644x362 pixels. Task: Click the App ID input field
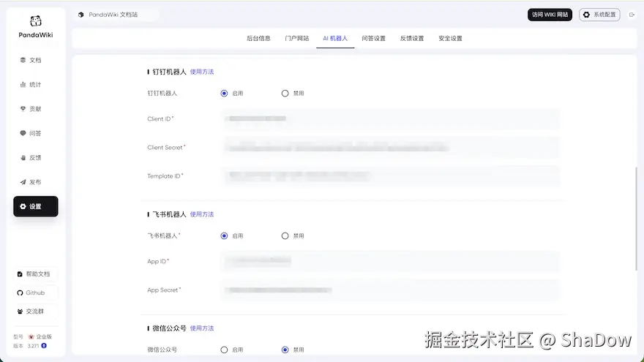point(390,262)
